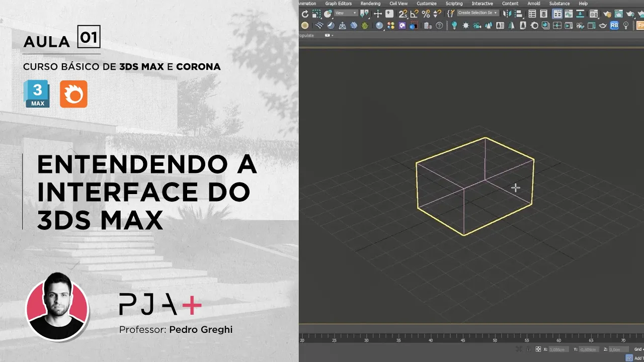Open Material Editor icon
This screenshot has width=644, height=362.
[593, 14]
